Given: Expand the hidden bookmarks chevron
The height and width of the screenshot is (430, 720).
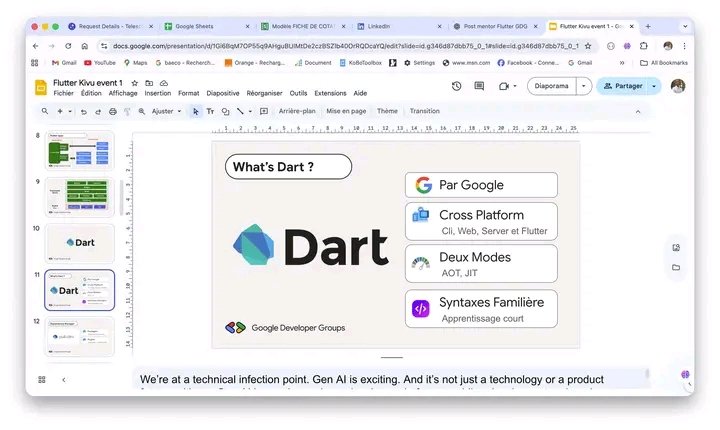Looking at the screenshot, I should pyautogui.click(x=622, y=63).
